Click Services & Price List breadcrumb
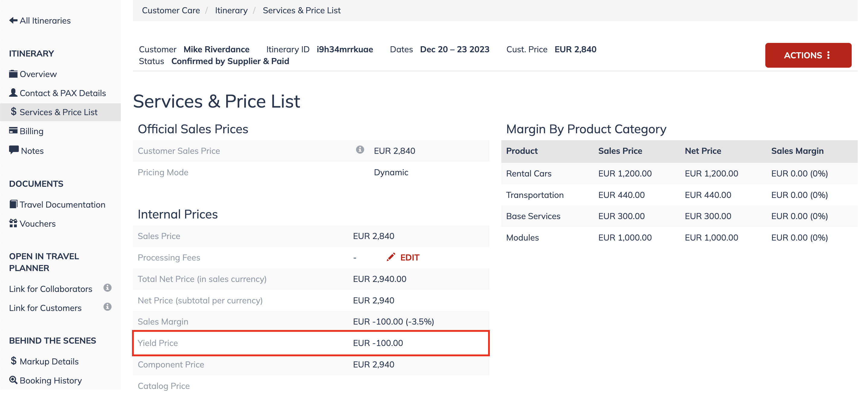 pos(302,11)
